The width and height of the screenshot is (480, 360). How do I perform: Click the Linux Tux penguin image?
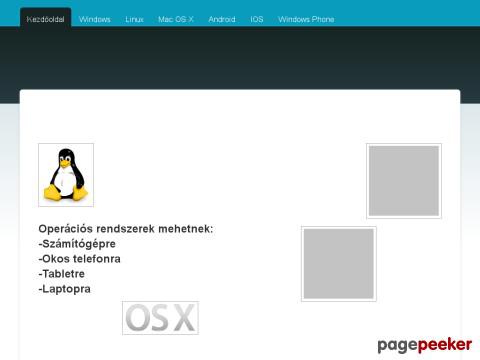point(66,175)
